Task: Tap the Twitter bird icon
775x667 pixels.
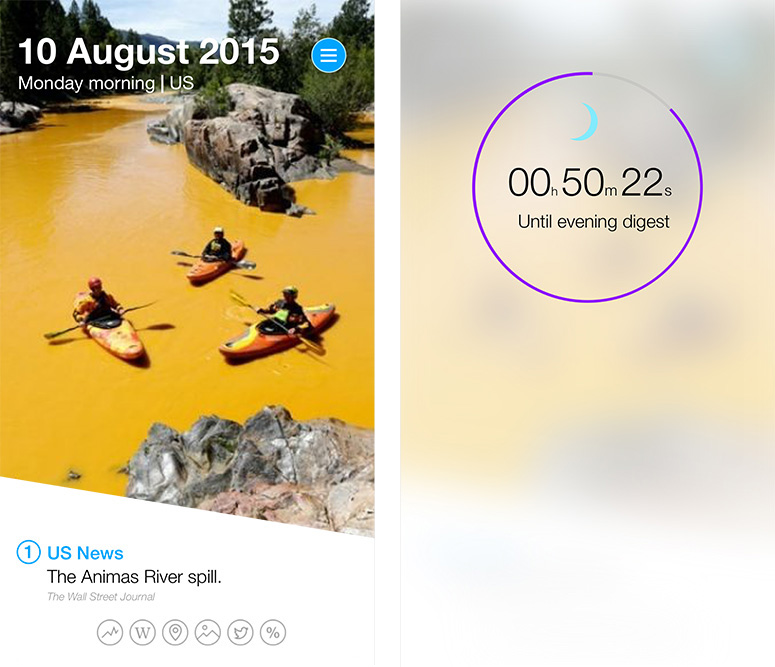Action: tap(240, 632)
